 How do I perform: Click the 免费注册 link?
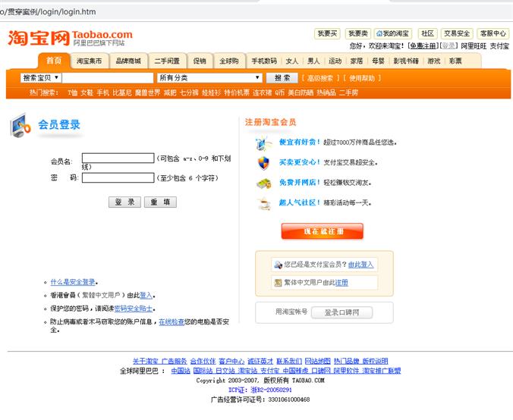423,46
